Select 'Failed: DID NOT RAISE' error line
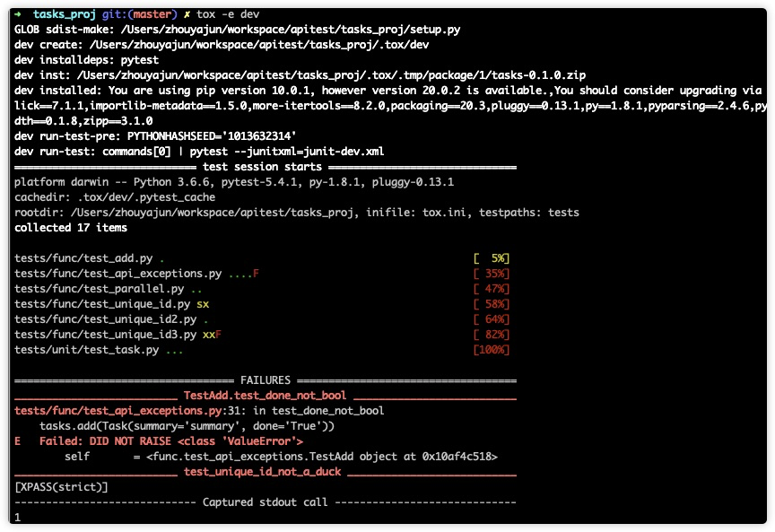This screenshot has height=532, width=775. point(159,441)
